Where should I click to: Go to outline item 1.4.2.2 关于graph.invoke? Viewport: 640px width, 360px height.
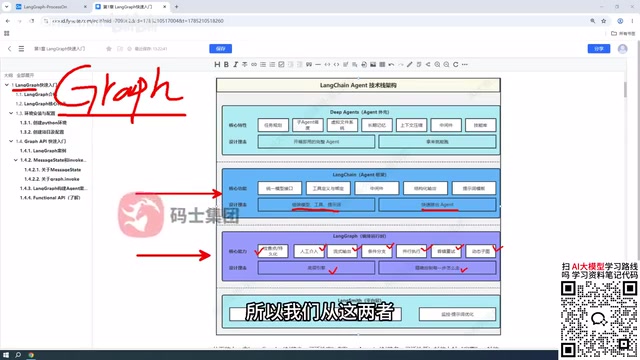pos(52,179)
